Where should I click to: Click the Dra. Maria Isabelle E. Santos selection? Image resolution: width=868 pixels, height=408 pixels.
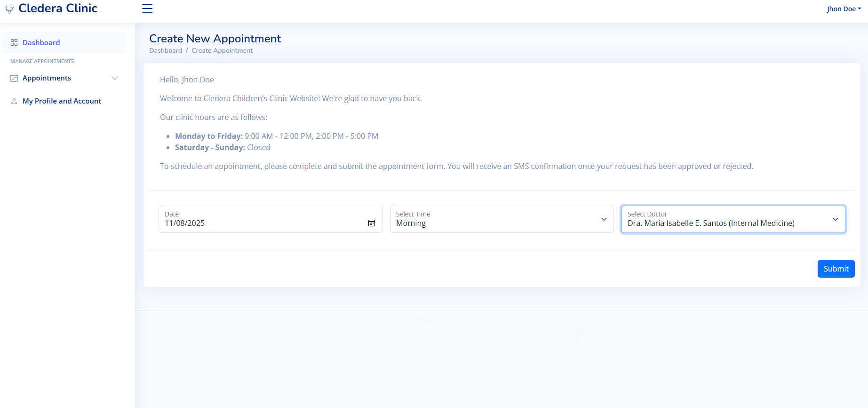pos(711,223)
